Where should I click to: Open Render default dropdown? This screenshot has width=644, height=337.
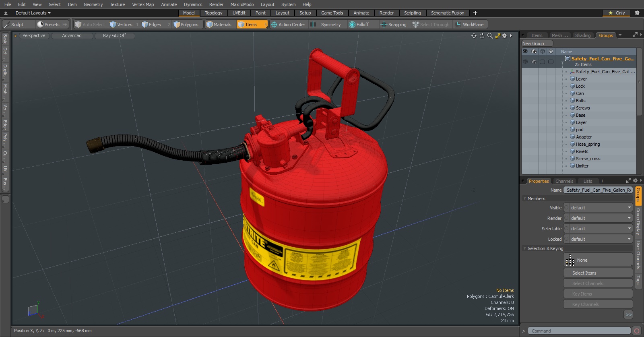pyautogui.click(x=598, y=218)
